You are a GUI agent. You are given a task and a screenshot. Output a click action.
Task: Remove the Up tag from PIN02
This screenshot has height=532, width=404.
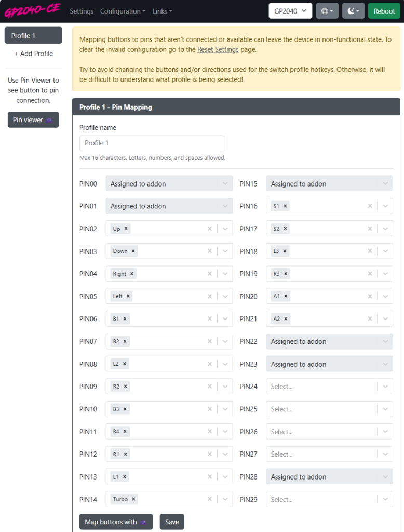coord(126,229)
